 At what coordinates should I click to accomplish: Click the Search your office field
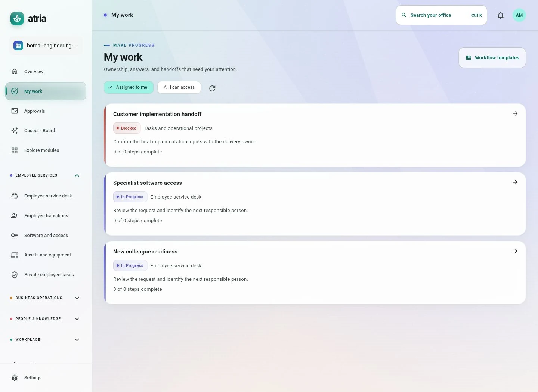[441, 15]
